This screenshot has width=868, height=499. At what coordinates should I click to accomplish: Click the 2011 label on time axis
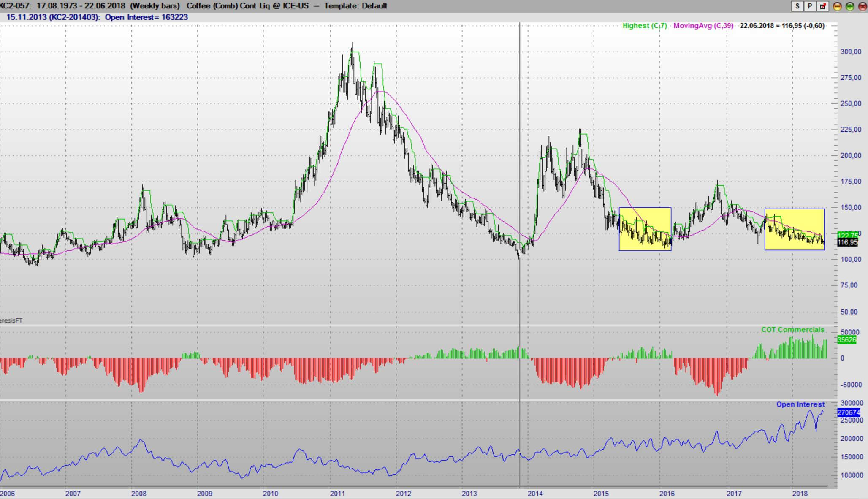click(337, 494)
